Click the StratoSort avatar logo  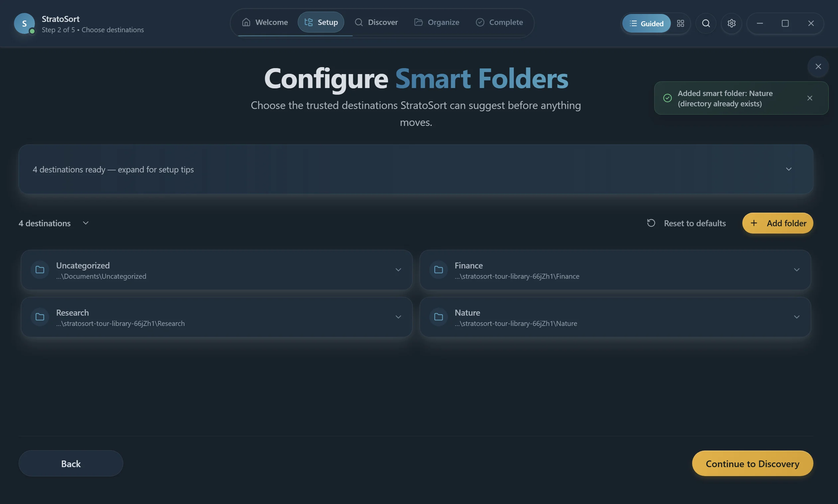point(24,24)
